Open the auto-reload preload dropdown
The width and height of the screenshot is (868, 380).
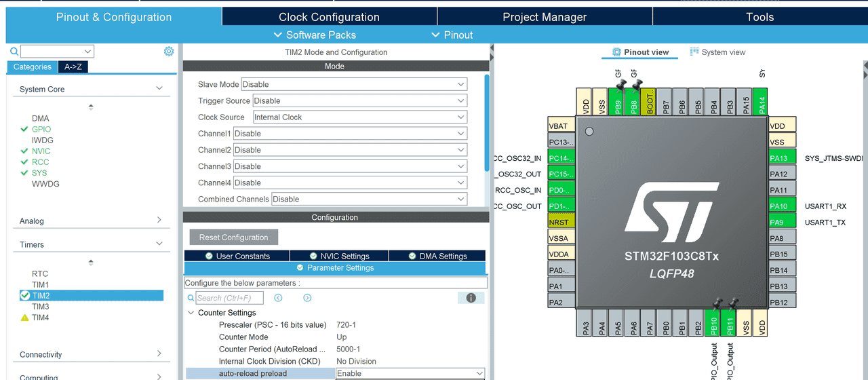tap(410, 373)
